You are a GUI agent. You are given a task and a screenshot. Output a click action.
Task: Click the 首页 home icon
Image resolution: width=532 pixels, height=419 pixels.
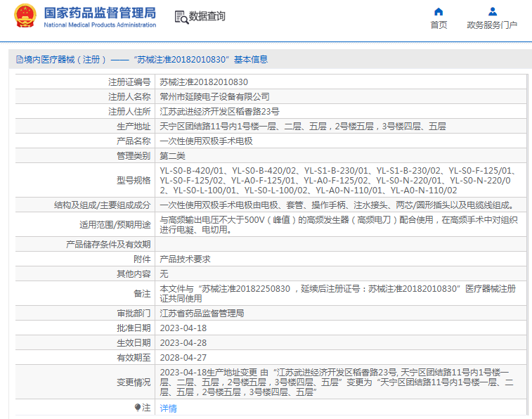pos(439,12)
